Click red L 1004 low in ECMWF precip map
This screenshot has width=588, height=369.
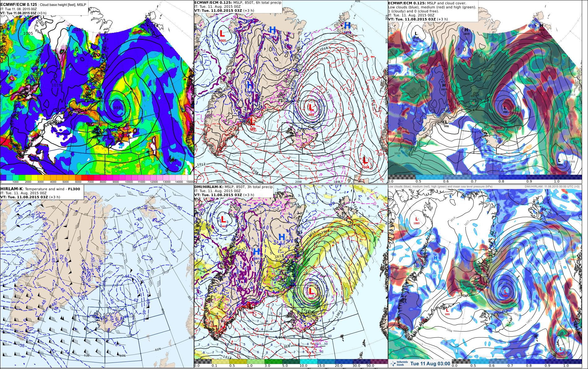click(x=365, y=162)
